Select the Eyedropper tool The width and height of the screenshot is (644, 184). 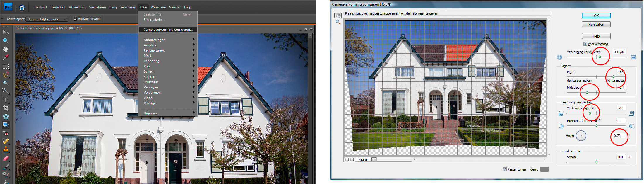[6, 57]
